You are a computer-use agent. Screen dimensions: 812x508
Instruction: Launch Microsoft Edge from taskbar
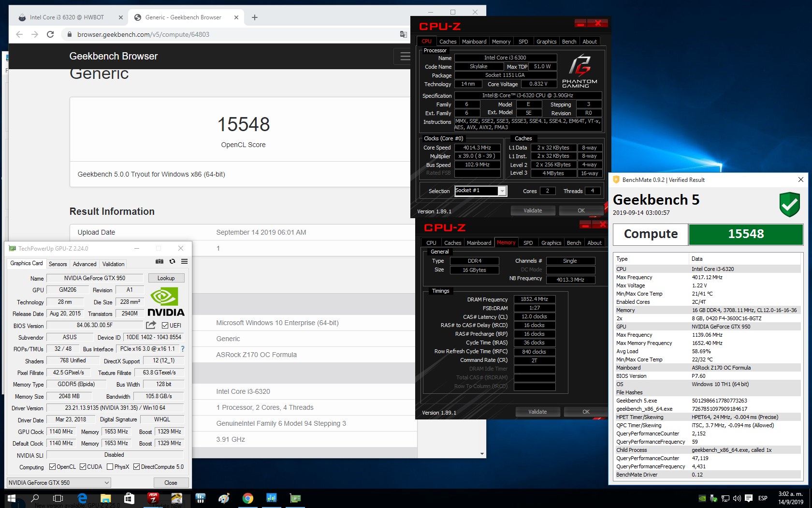pyautogui.click(x=82, y=498)
